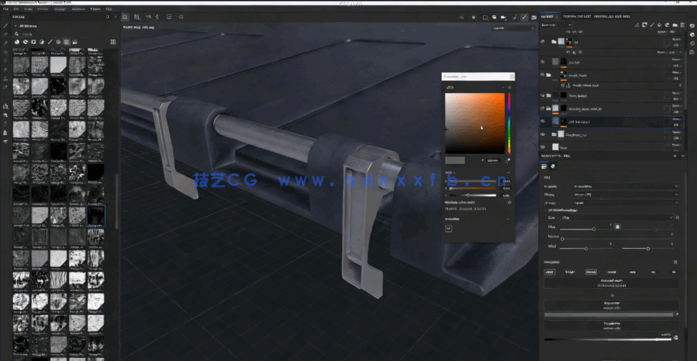Open the layer channel dropdown under Layers tab
The height and width of the screenshot is (361, 697).
[556, 25]
